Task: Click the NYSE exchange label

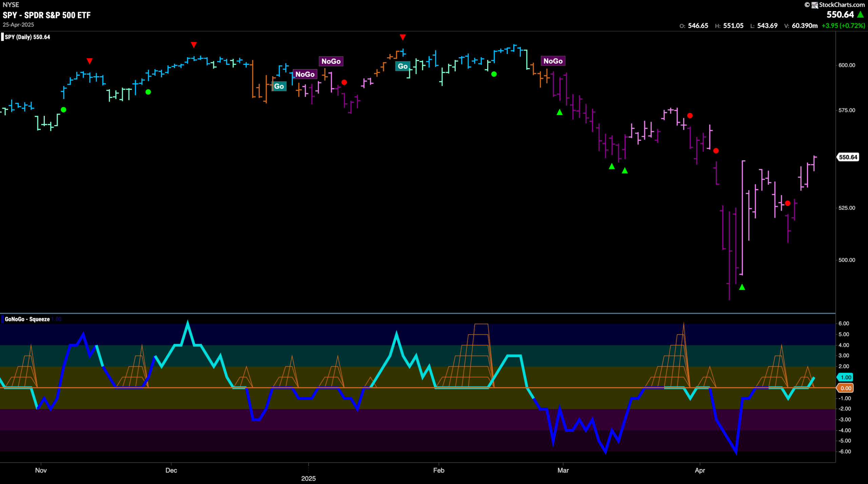Action: [x=11, y=5]
